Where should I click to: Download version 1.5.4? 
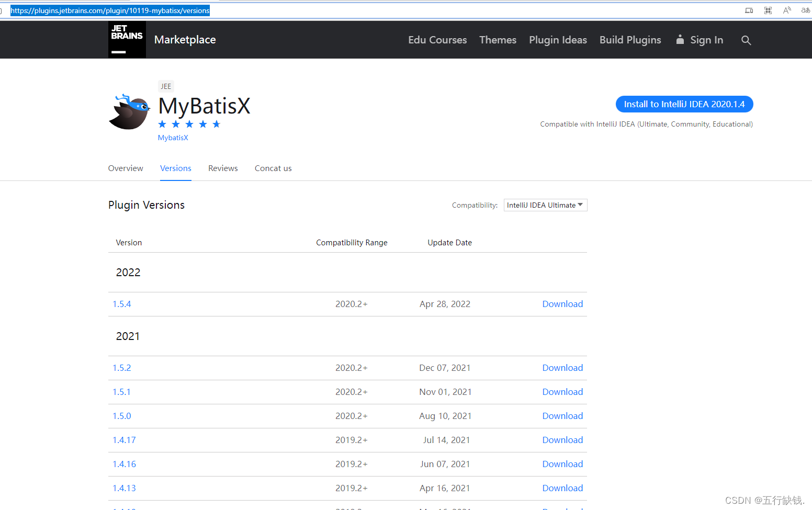point(562,304)
